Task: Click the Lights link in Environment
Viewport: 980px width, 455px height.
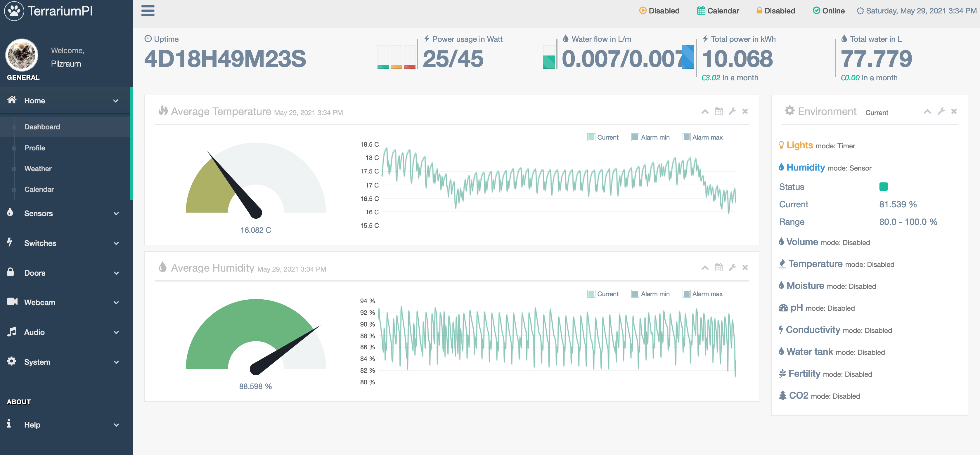Action: point(799,145)
